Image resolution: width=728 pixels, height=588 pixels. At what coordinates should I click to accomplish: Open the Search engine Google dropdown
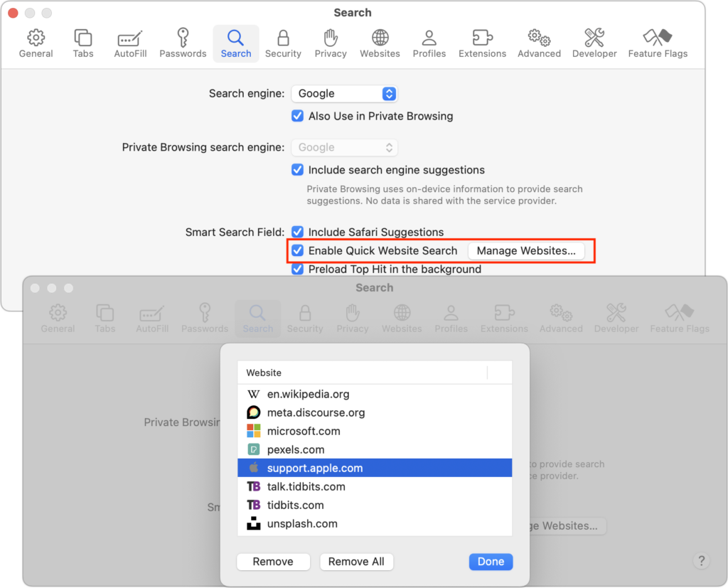click(x=344, y=93)
